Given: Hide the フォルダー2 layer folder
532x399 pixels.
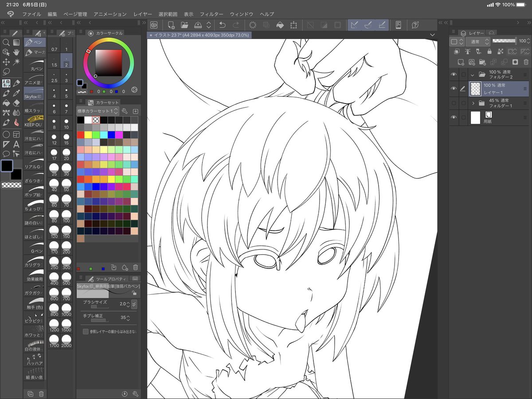Looking at the screenshot, I should point(454,74).
